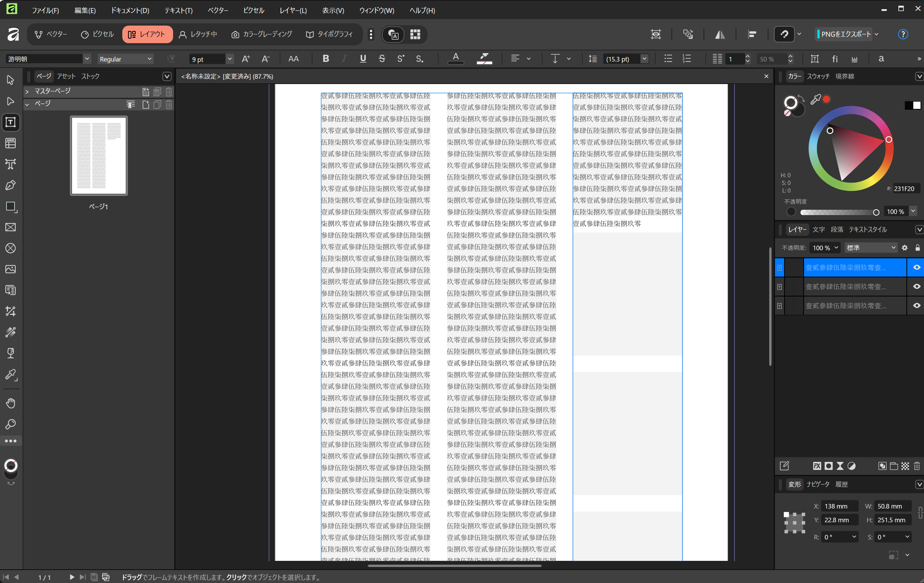The width and height of the screenshot is (924, 583).
Task: Select the Hand pan tool
Action: (x=11, y=403)
